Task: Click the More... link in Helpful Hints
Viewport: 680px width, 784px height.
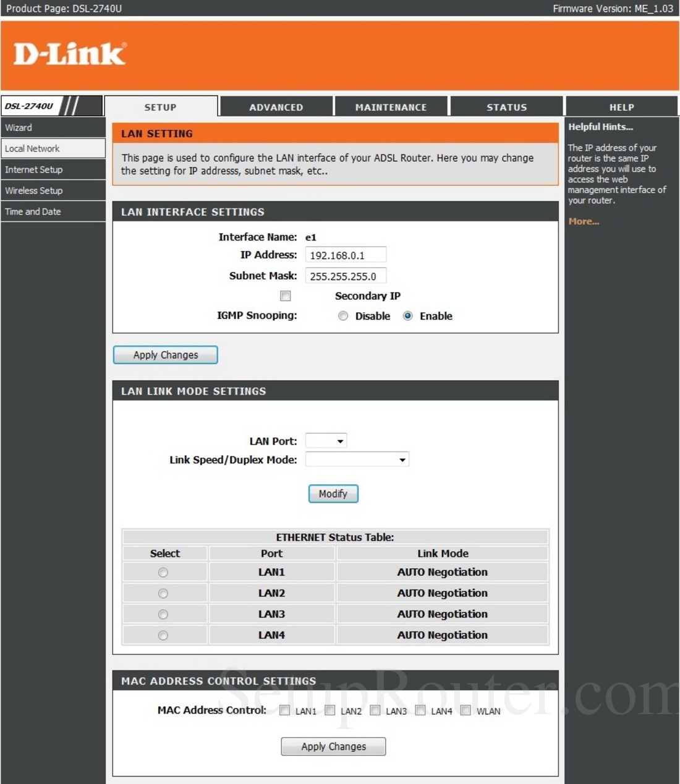Action: point(584,221)
